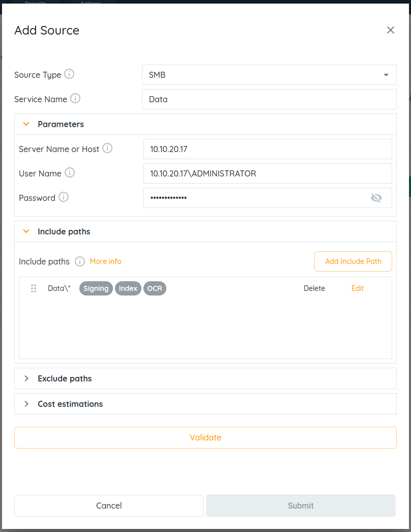The height and width of the screenshot is (532, 411).
Task: Click the Source Type info icon
Action: pyautogui.click(x=69, y=74)
